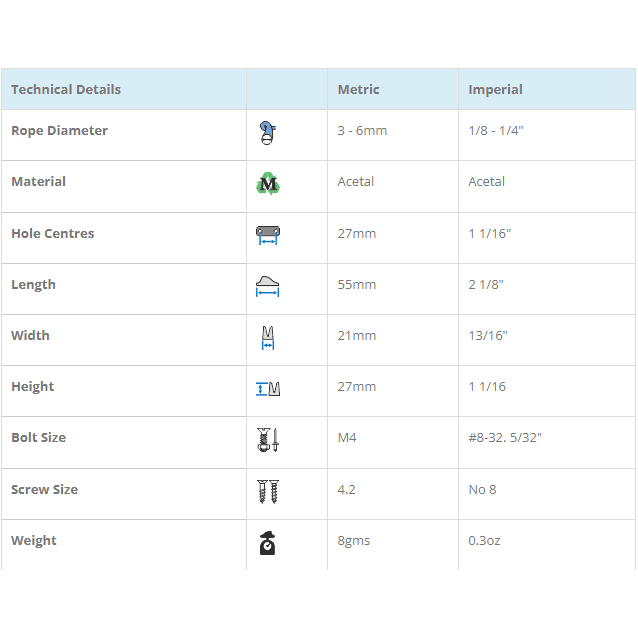638x638 pixels.
Task: Click the Rope Diameter row label
Action: pyautogui.click(x=59, y=131)
